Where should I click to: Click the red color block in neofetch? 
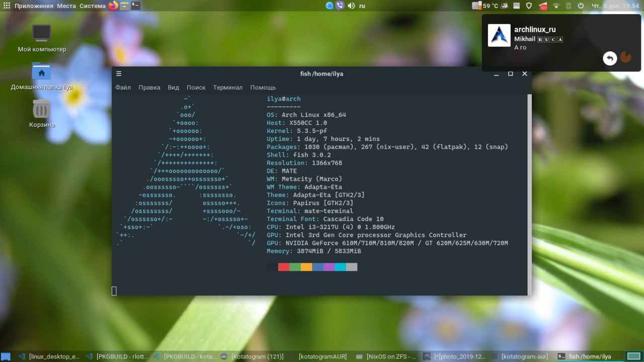[x=284, y=267]
